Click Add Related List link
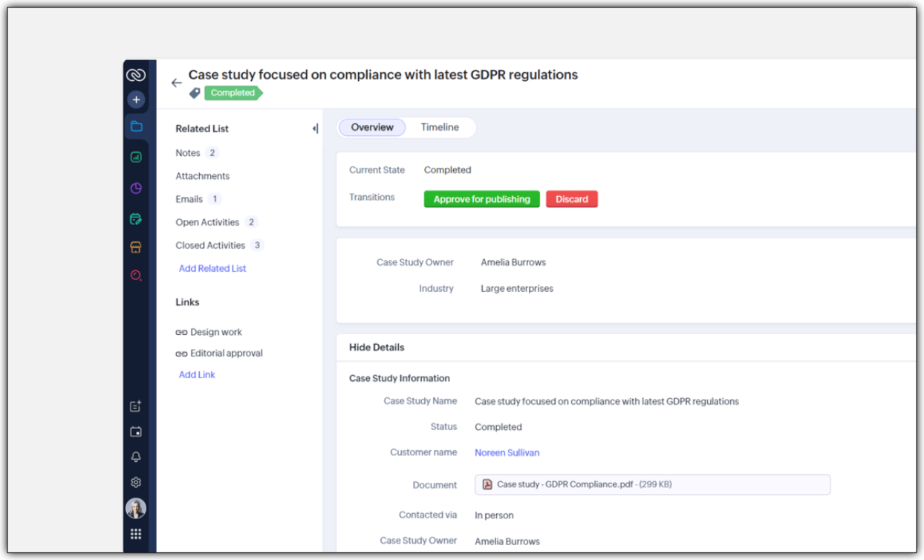The height and width of the screenshot is (560, 924). 212,268
